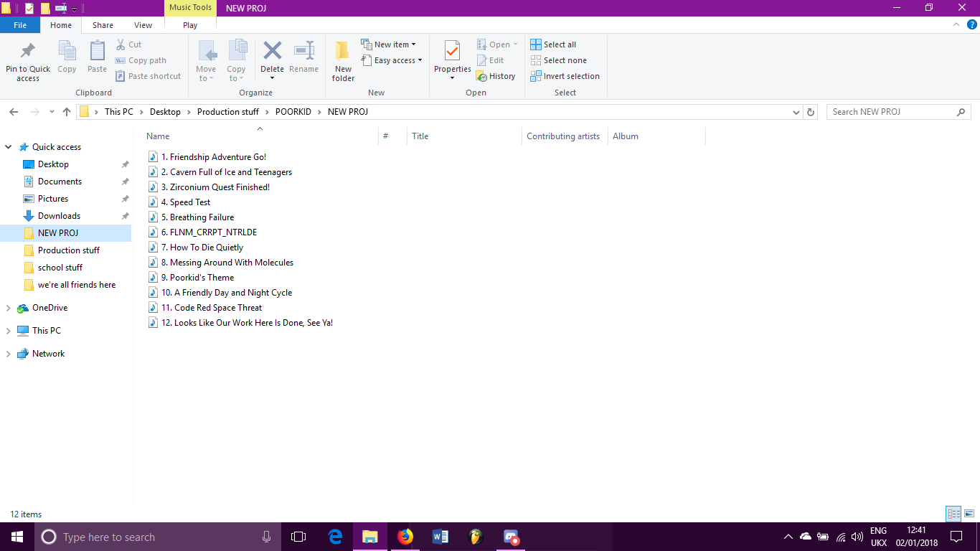Click Desktop in the address path
Image resolution: width=980 pixels, height=551 pixels.
coord(165,112)
